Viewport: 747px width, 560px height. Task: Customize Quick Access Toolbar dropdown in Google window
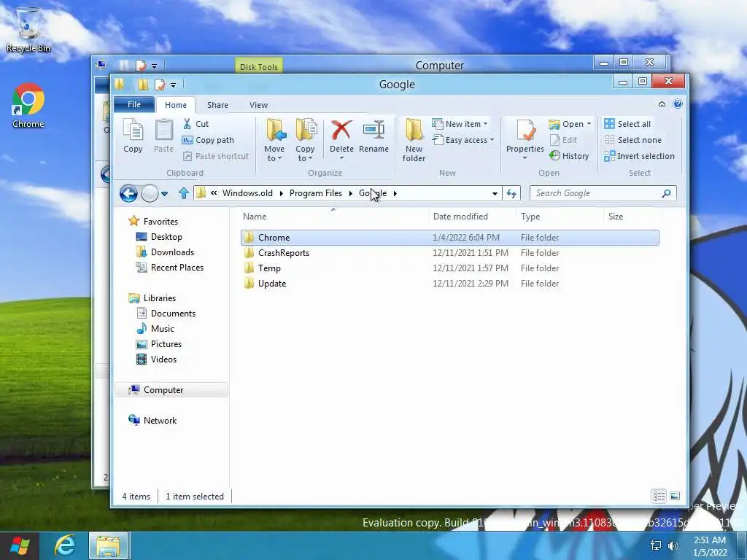click(173, 85)
